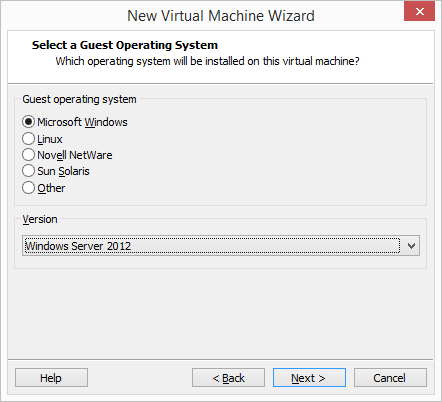Choose Linux as the guest operating system
The image size is (442, 402).
(x=28, y=139)
